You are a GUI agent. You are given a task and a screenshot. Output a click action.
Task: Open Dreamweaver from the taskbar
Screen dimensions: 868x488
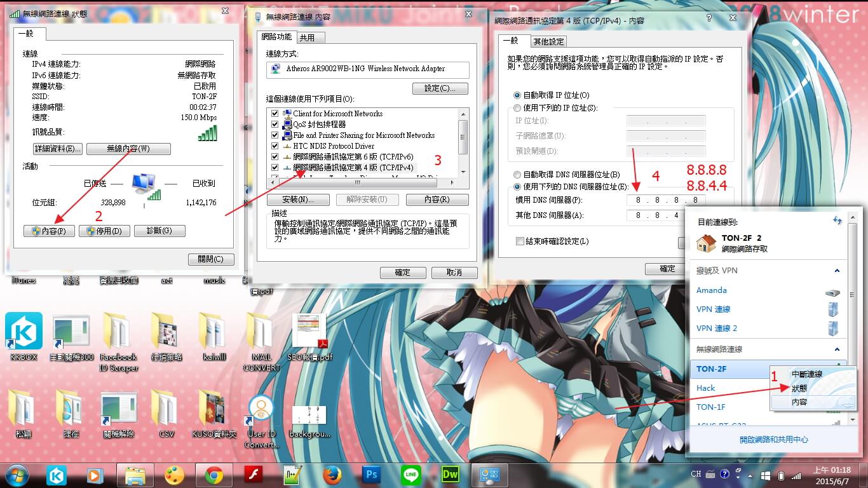point(451,475)
